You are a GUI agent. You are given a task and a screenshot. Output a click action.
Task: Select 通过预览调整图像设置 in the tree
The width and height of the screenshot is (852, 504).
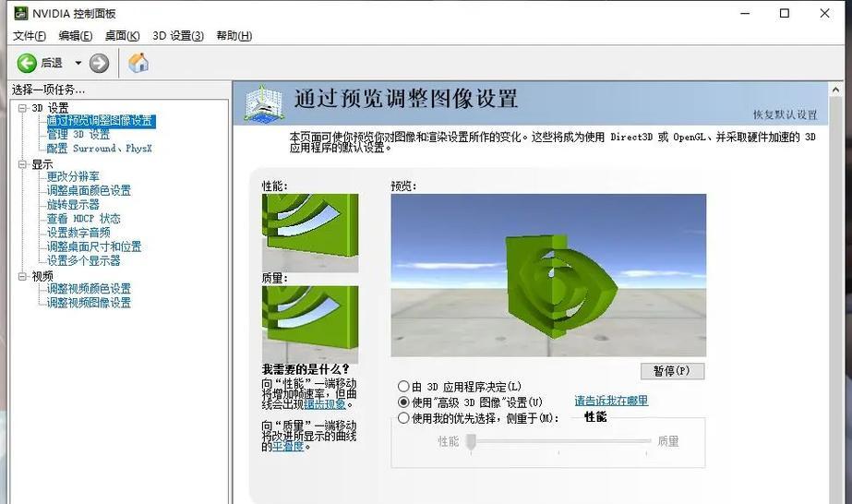[101, 121]
